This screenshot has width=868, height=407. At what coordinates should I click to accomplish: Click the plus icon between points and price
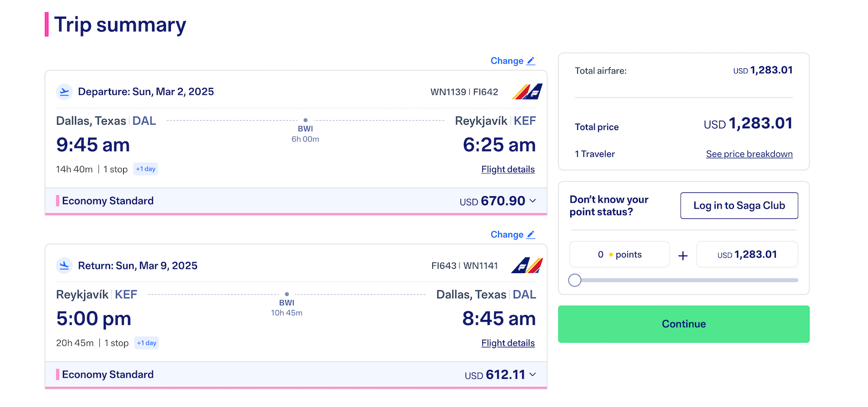click(683, 255)
